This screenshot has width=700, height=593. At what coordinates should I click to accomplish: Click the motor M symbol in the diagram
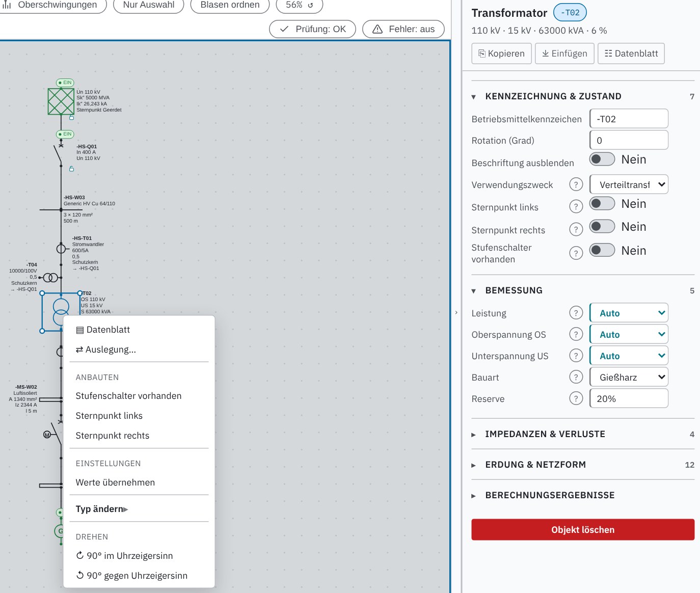pos(47,435)
